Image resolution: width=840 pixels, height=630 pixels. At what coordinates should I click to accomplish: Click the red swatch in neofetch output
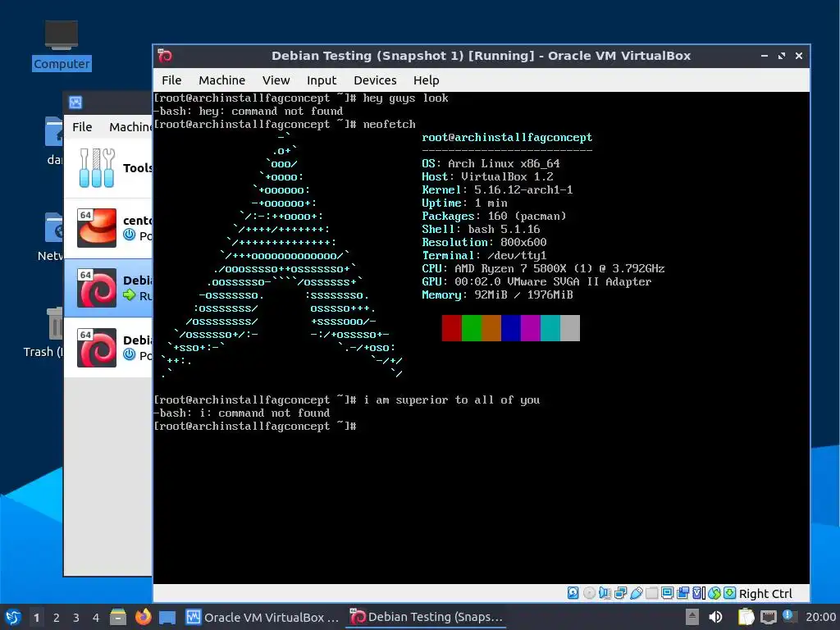pos(452,328)
